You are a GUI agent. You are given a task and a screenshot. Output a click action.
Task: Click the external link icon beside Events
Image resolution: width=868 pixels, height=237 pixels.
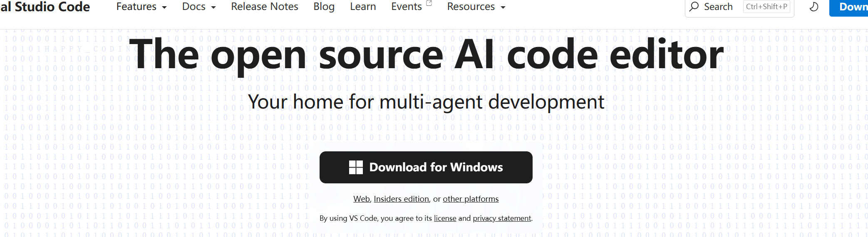click(429, 3)
